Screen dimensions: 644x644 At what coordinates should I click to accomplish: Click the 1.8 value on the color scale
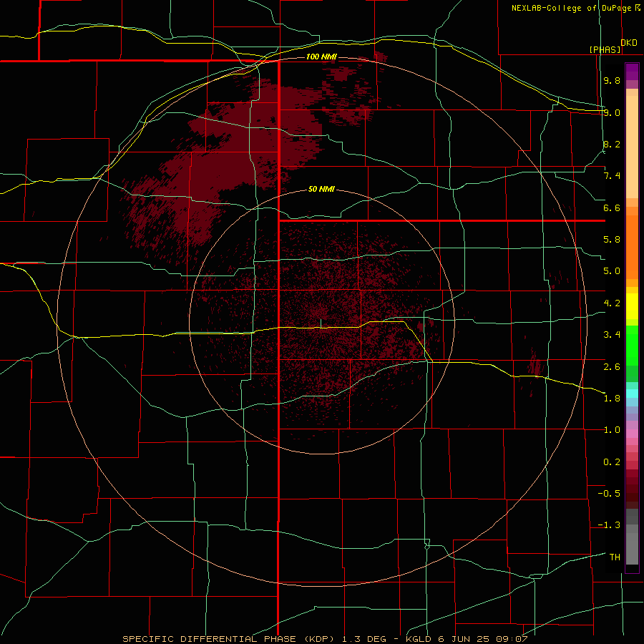tap(612, 399)
